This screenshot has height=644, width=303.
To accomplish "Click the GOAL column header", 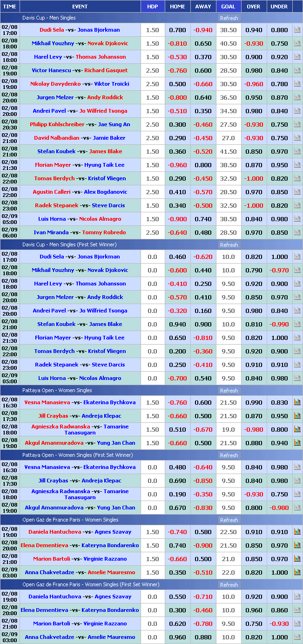I will coord(228,7).
